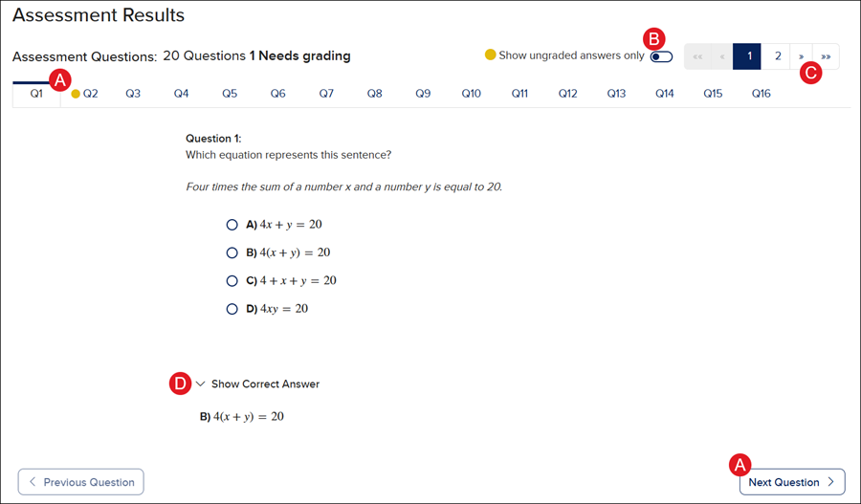Choose answer option D radio button
861x504 pixels.
(x=232, y=309)
